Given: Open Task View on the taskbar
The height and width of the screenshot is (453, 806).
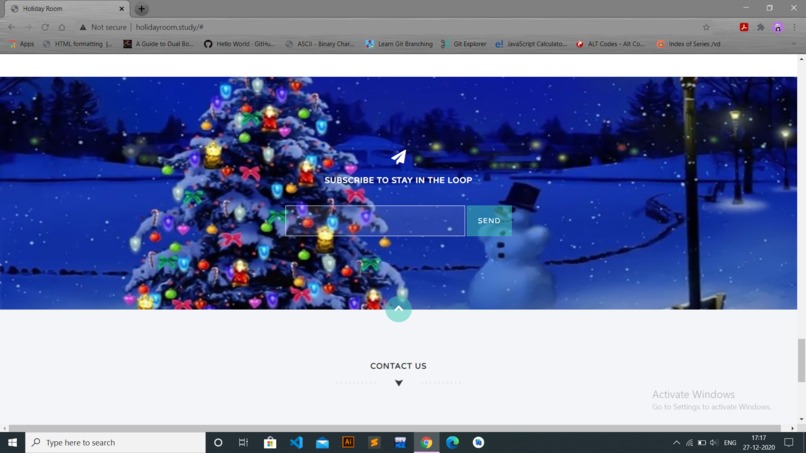Looking at the screenshot, I should point(244,442).
